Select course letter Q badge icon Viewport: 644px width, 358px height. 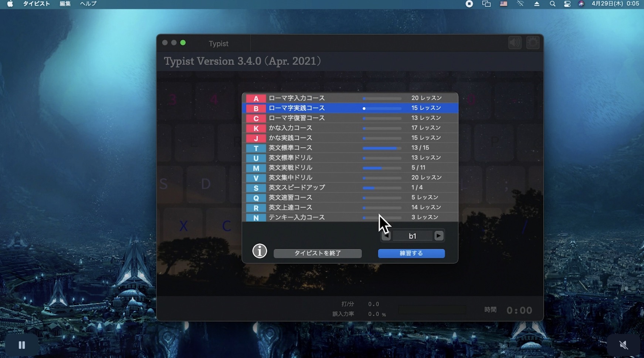pyautogui.click(x=256, y=198)
